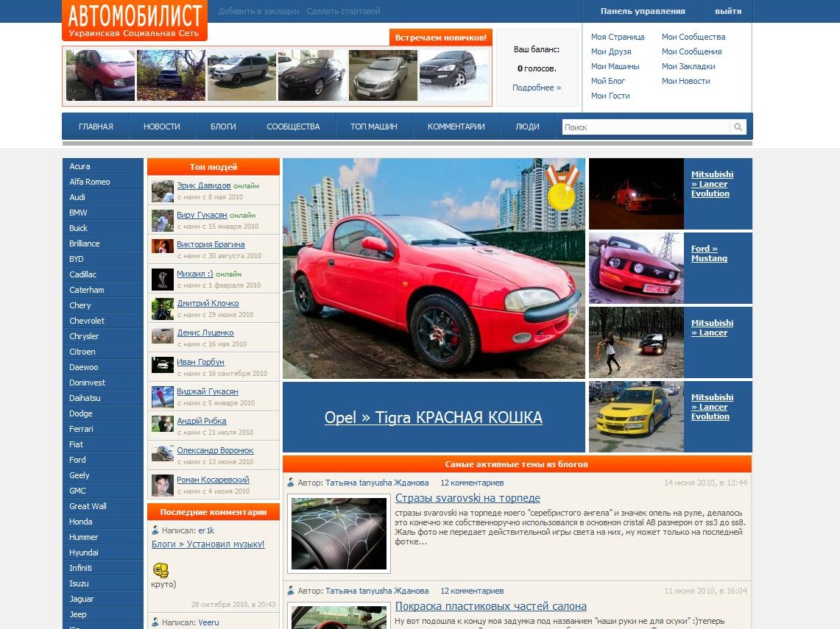Viewport: 840px width, 629px height.
Task: Click the avatar of Иван Горбун
Action: [x=162, y=366]
